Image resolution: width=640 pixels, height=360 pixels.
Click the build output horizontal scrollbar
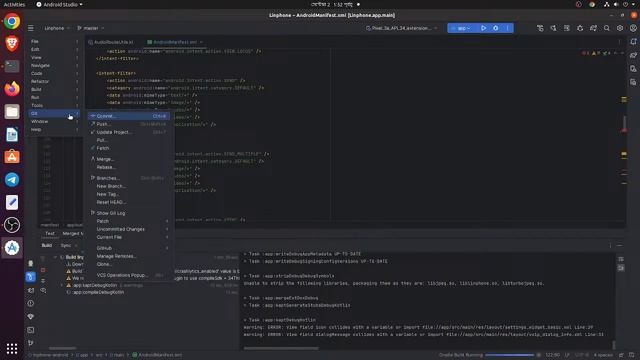tap(281, 348)
